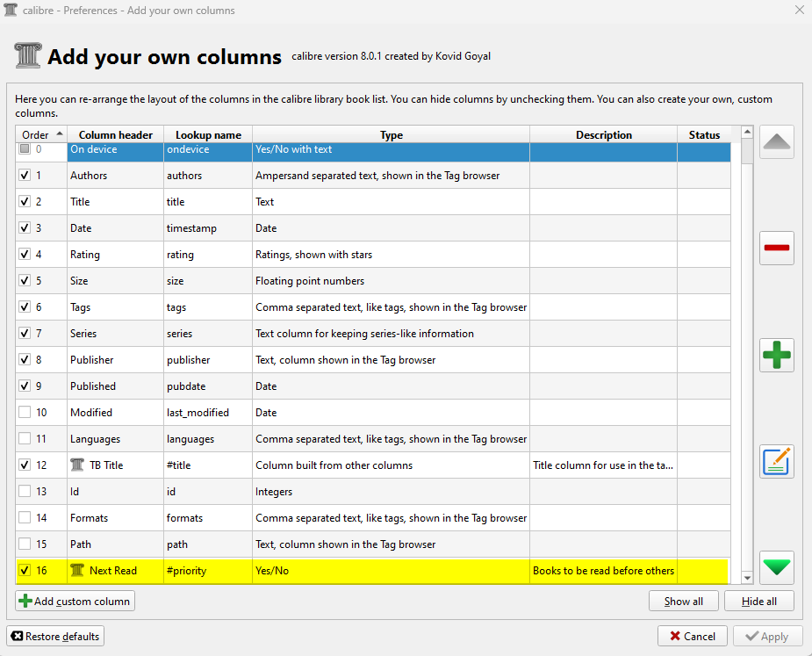
Task: Uncheck the Title column checkbox
Action: coord(25,202)
